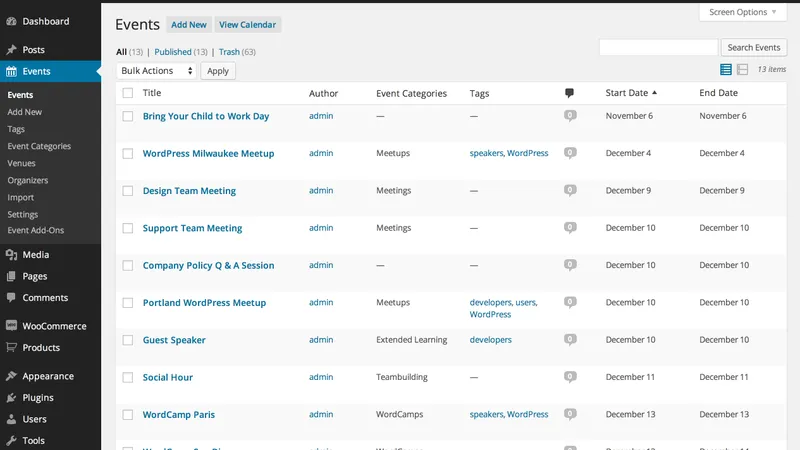The image size is (800, 450).
Task: Open Tags in the Events submenu
Action: (16, 129)
